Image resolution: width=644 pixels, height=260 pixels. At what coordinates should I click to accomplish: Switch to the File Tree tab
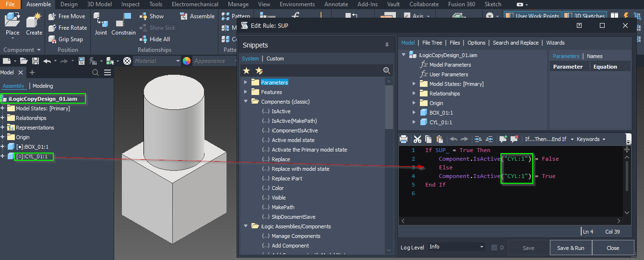432,43
